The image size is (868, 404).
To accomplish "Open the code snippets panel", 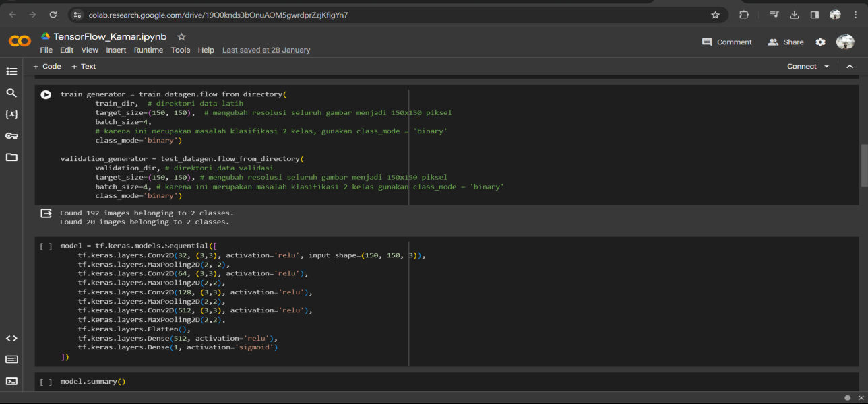I will (11, 338).
